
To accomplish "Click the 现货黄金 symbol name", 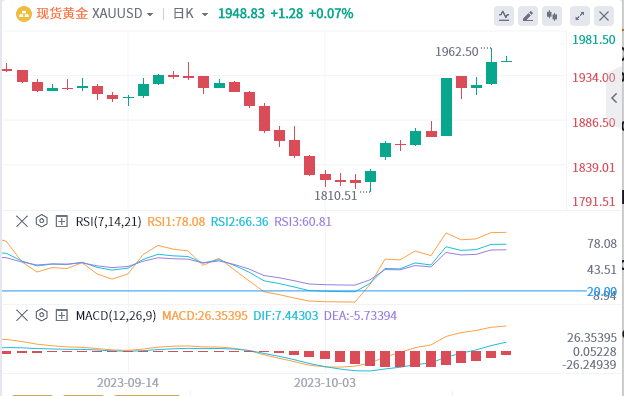I will pyautogui.click(x=62, y=14).
